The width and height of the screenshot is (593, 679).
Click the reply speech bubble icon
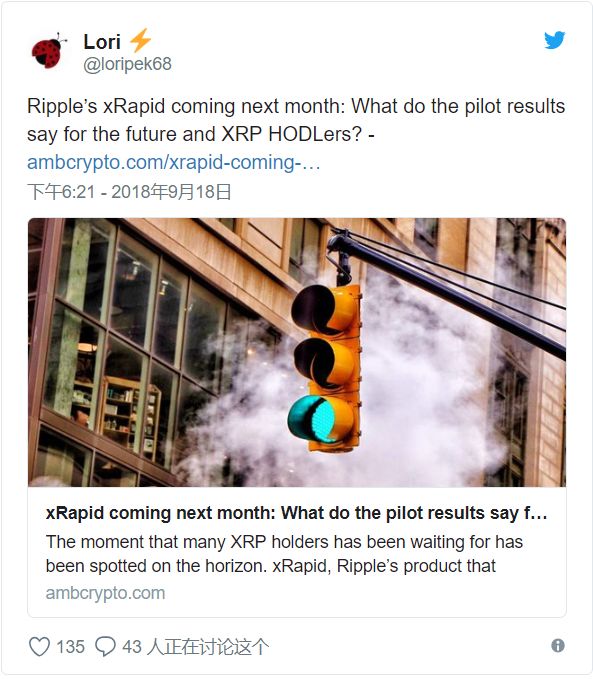click(x=105, y=647)
